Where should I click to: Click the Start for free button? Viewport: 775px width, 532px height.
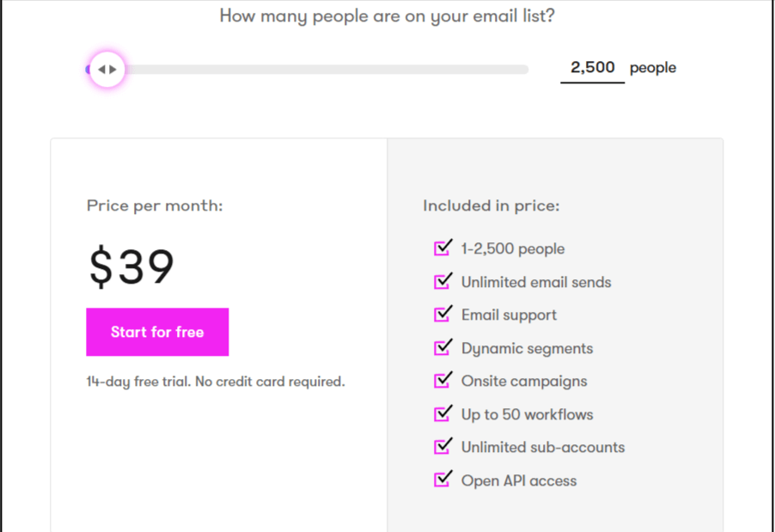tap(157, 332)
